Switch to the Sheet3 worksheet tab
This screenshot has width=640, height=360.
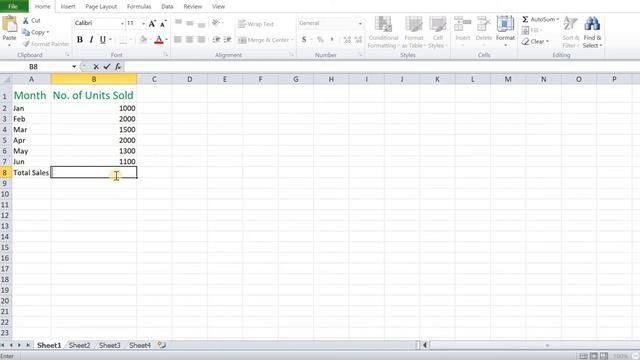pyautogui.click(x=109, y=345)
